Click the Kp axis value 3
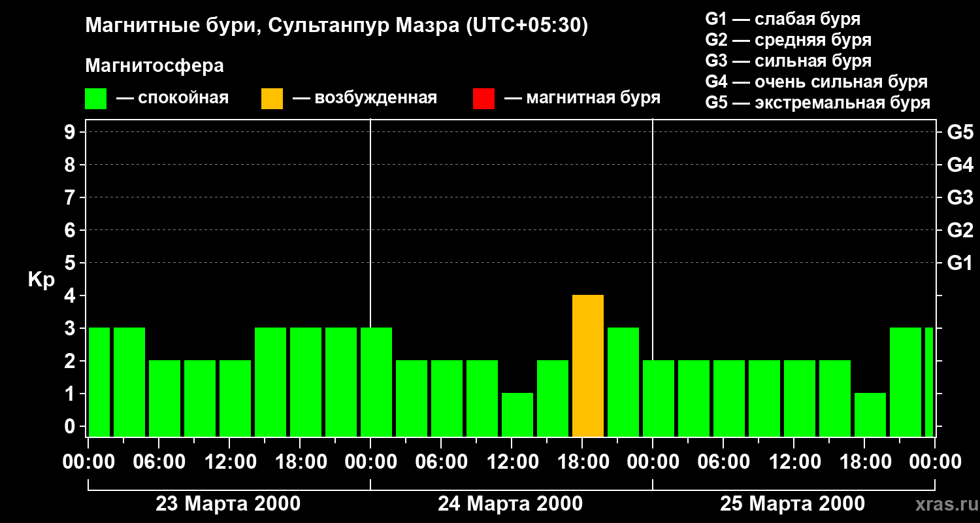The width and height of the screenshot is (980, 523). (x=71, y=328)
